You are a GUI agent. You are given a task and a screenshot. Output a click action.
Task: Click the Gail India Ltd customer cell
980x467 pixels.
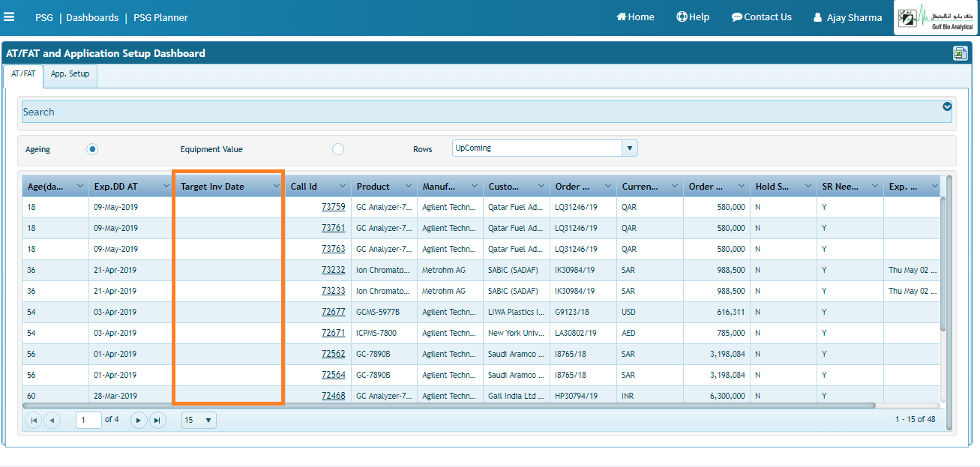pyautogui.click(x=516, y=396)
